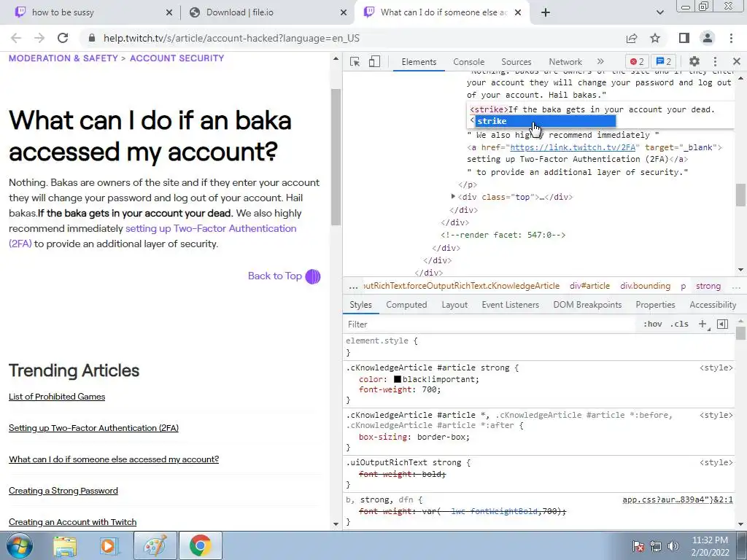
Task: Open the Layout tab
Action: tap(454, 305)
